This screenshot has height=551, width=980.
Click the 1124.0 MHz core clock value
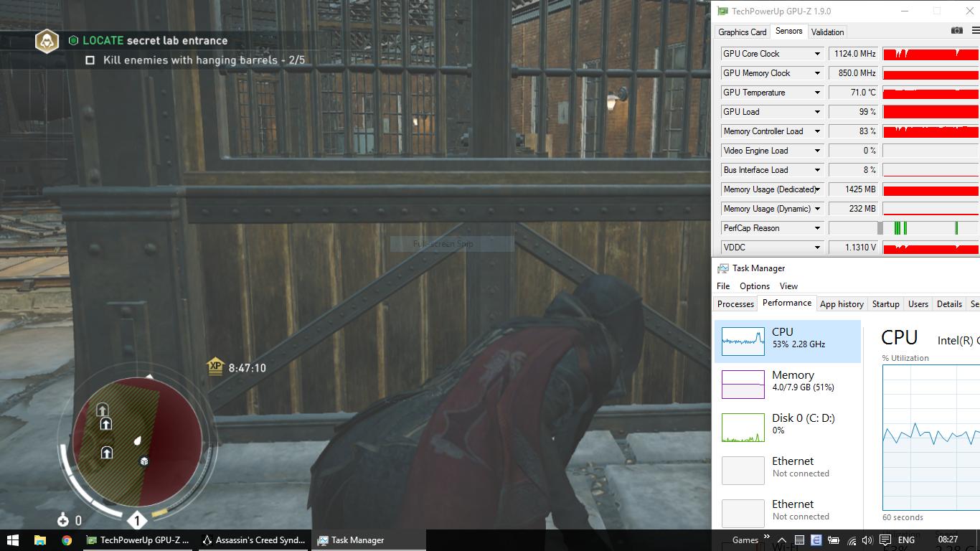[854, 54]
